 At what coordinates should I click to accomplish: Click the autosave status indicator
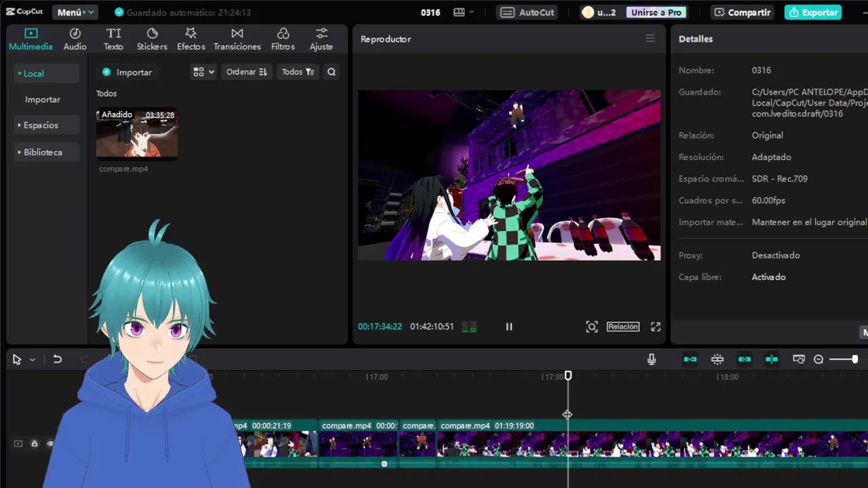pos(183,12)
